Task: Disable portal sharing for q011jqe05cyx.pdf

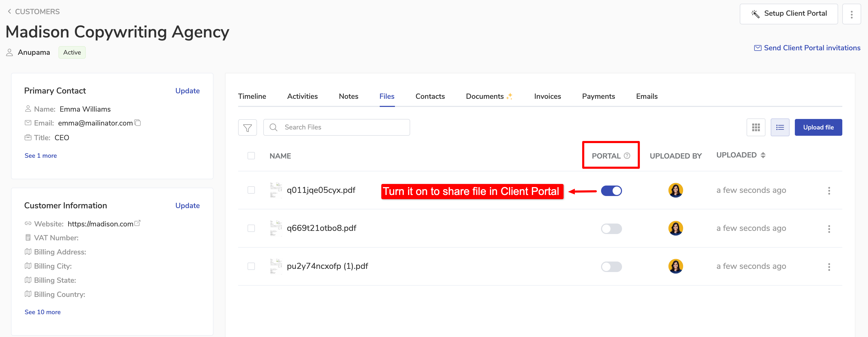Action: 611,191
